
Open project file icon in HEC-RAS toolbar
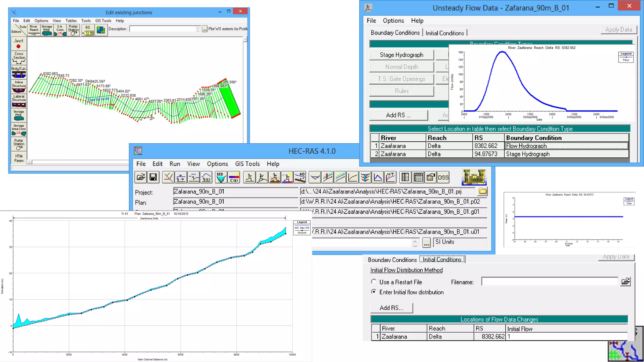coord(141,177)
